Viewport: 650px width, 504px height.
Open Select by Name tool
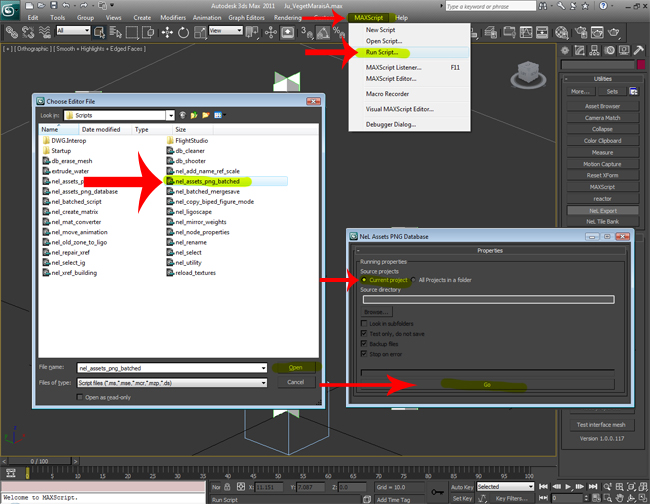click(x=116, y=32)
